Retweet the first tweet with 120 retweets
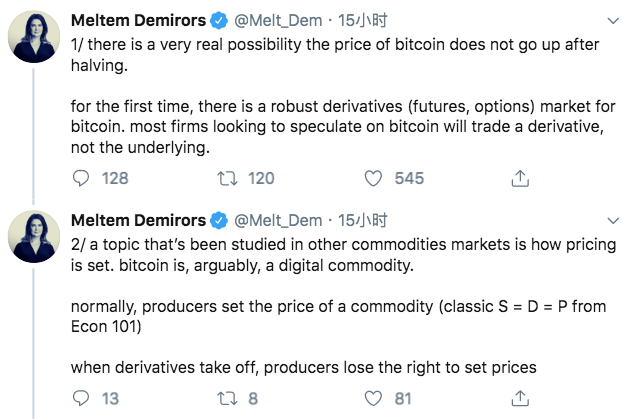This screenshot has width=635, height=419. [227, 178]
